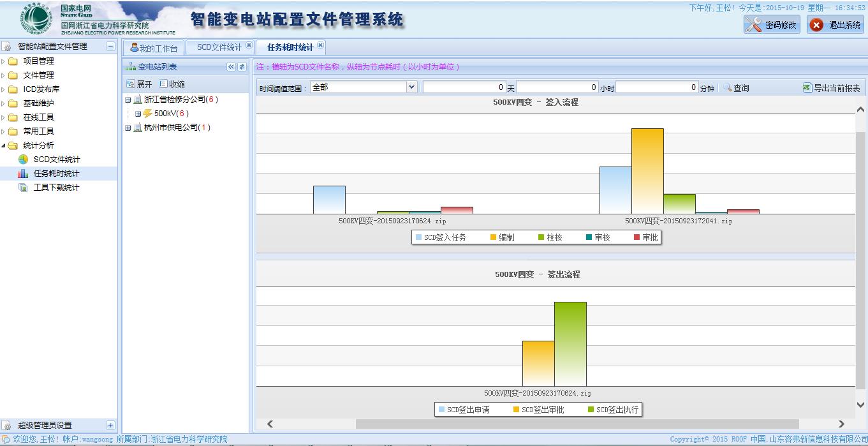Click 收缩 to collapse all tree nodes
The width and height of the screenshot is (868, 446).
pos(172,84)
